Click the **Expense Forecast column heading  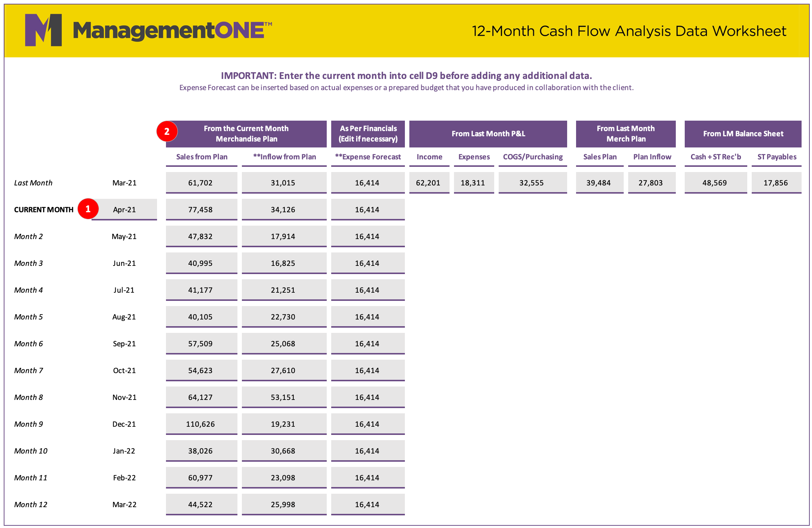pos(368,157)
